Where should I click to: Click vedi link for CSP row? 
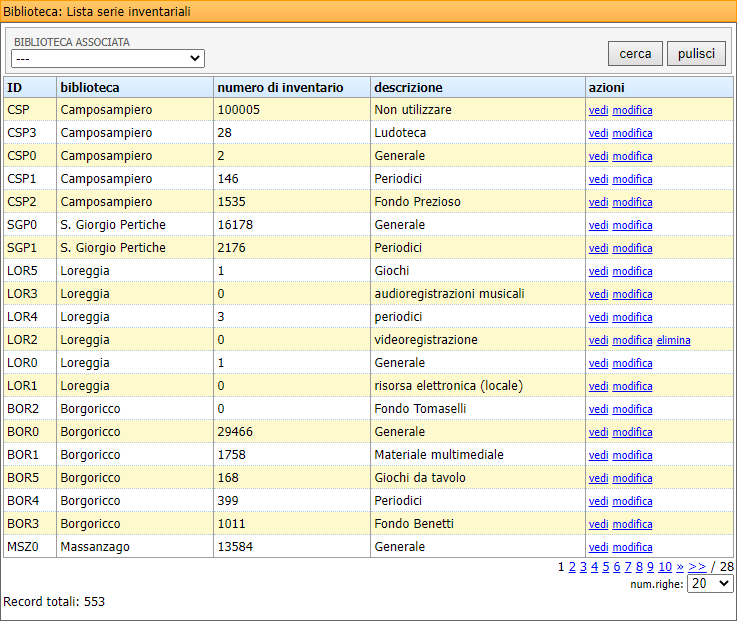click(x=598, y=110)
